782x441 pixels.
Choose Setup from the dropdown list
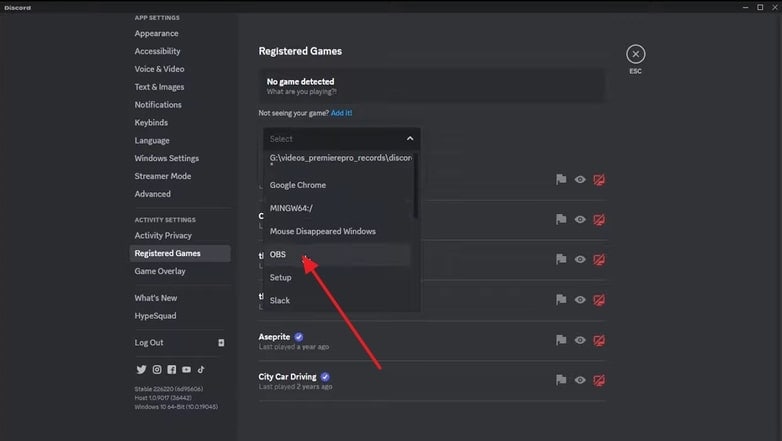coord(339,277)
